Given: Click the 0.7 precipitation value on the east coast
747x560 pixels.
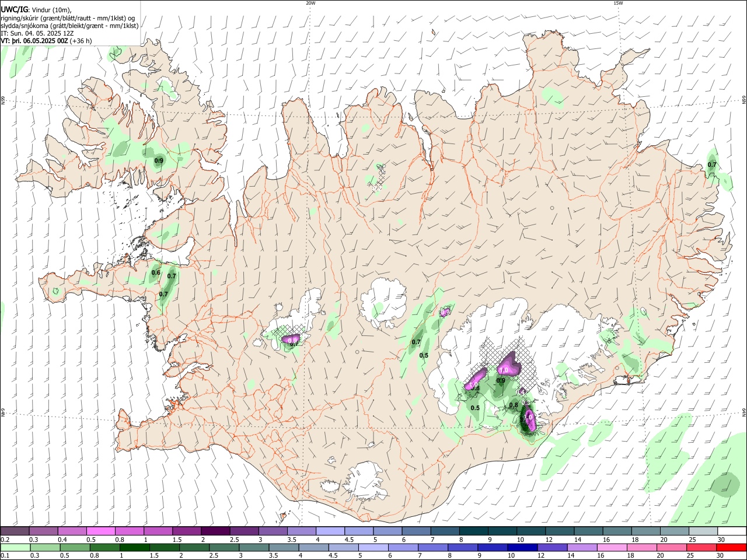Looking at the screenshot, I should (x=712, y=165).
